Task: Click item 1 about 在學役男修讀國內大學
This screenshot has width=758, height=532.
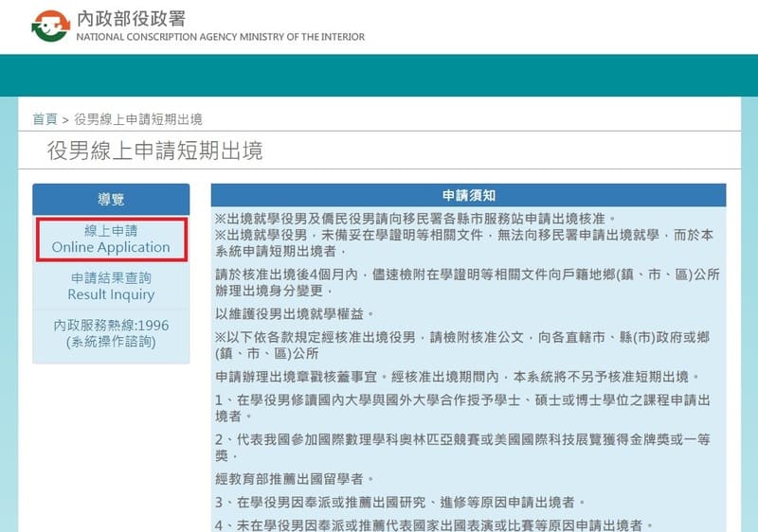Action: pyautogui.click(x=462, y=408)
